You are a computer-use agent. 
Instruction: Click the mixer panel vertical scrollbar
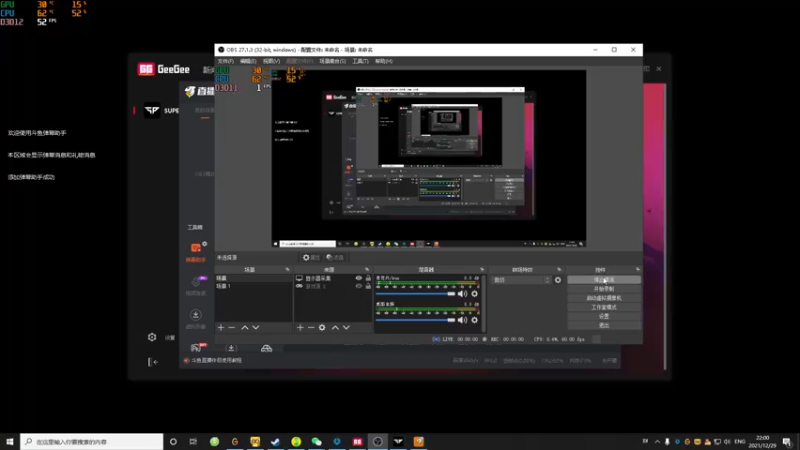tap(483, 303)
